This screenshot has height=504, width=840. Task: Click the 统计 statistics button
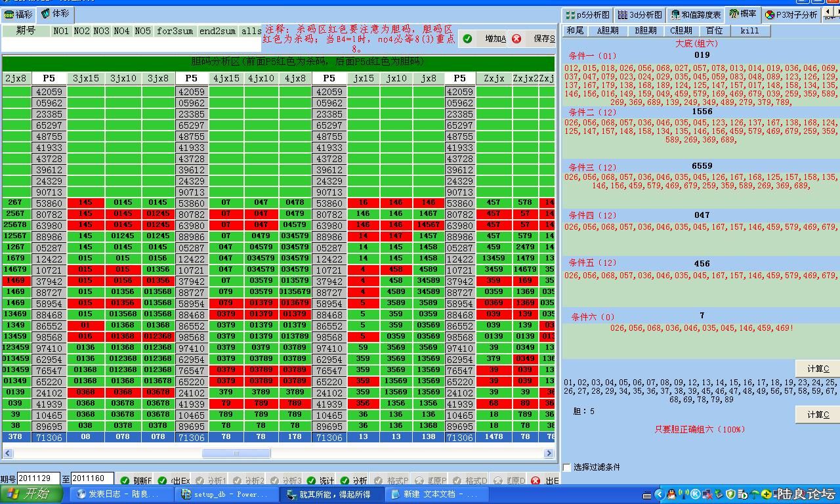[320, 481]
